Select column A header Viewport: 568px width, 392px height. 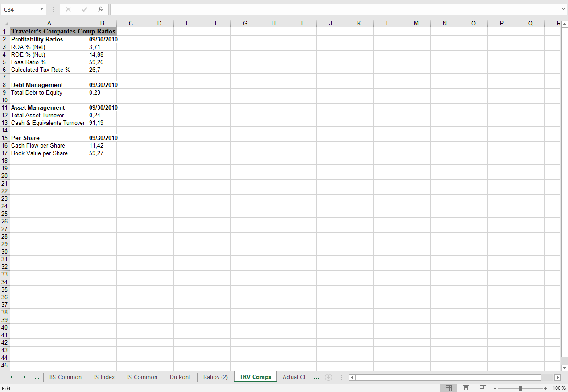(49, 24)
